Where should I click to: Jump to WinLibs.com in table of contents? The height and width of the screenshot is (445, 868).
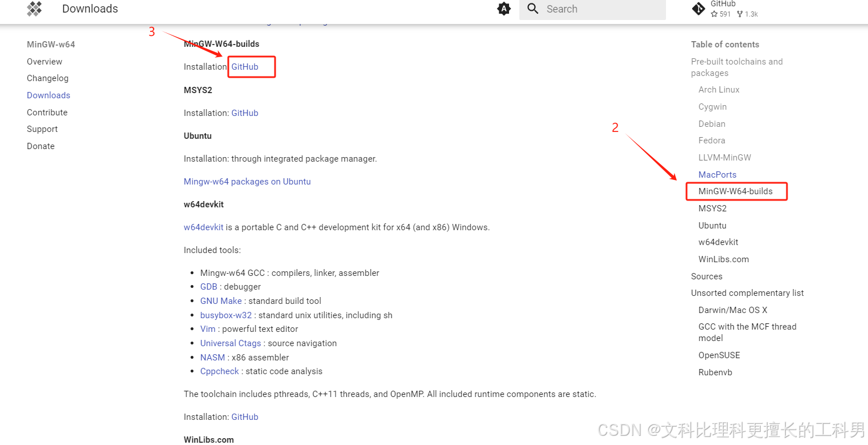click(x=724, y=259)
